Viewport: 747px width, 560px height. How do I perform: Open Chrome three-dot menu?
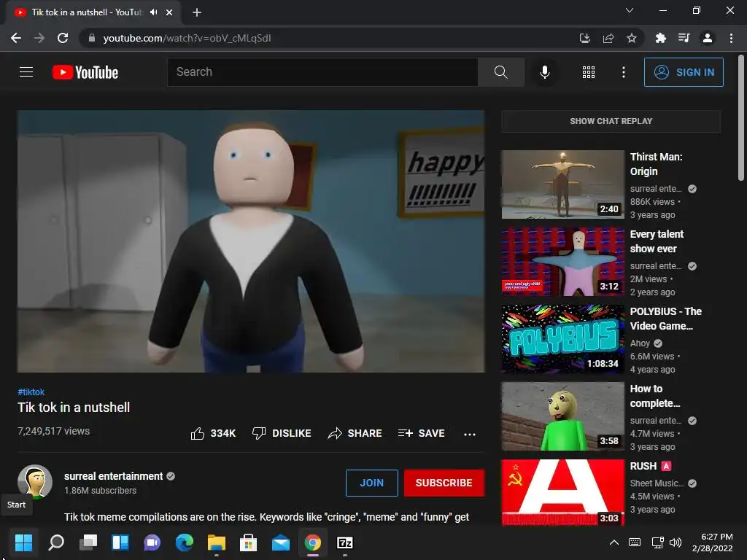(731, 38)
